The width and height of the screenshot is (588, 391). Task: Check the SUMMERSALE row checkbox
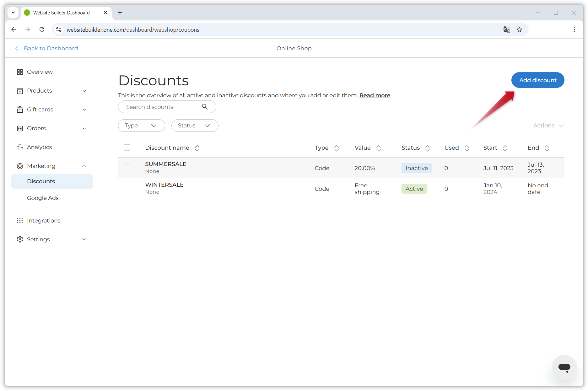(127, 167)
